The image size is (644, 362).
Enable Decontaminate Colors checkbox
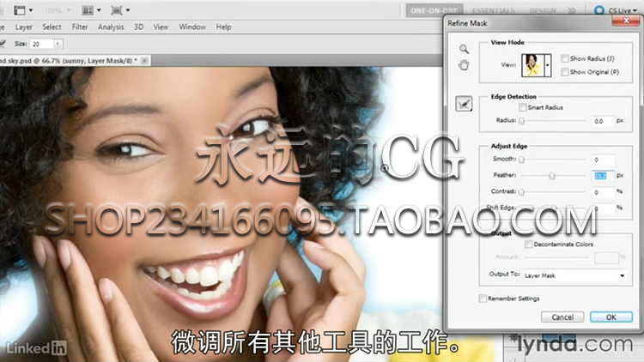pyautogui.click(x=529, y=244)
